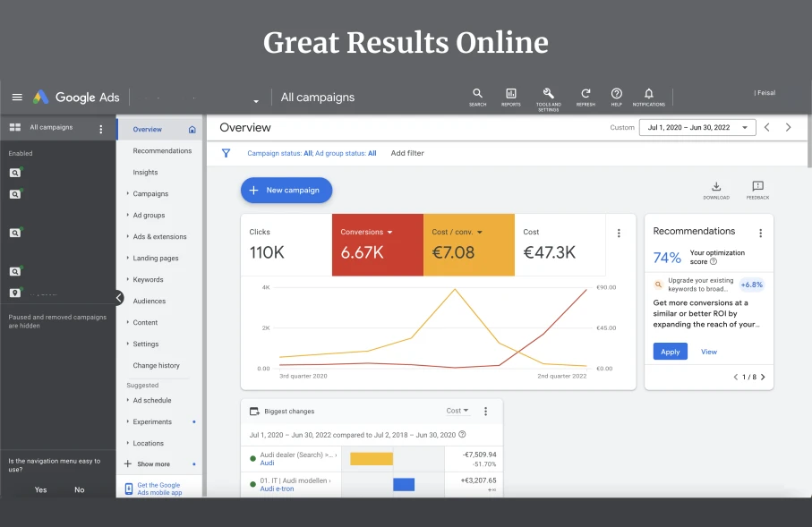Select the Overview page
The height and width of the screenshot is (527, 812).
pyautogui.click(x=147, y=130)
